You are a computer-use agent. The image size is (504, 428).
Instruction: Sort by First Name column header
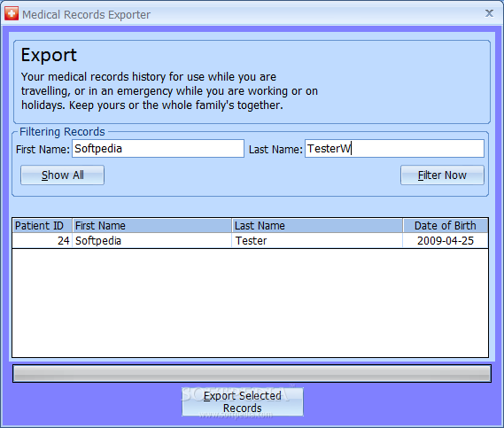[x=152, y=225]
